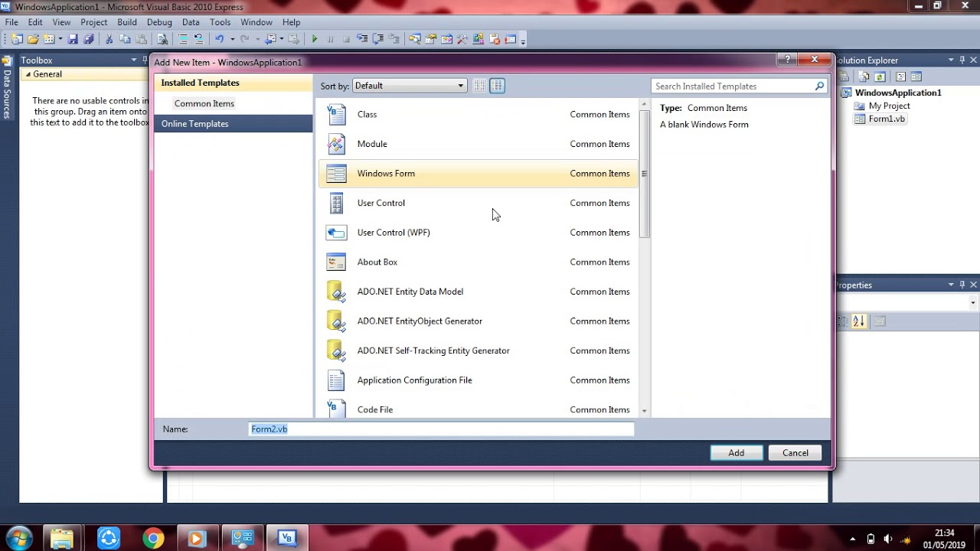The width and height of the screenshot is (980, 551).
Task: Click the Save All toolbar icon
Action: pos(88,39)
